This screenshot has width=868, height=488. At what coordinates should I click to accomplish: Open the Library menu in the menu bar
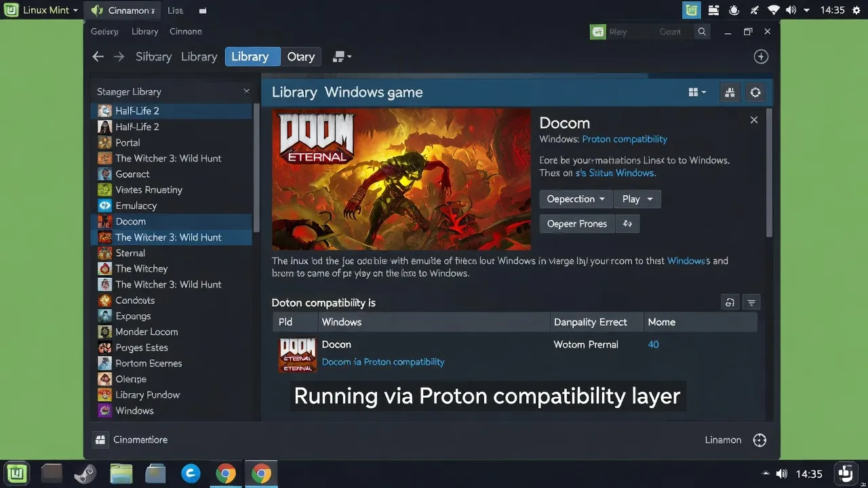[144, 32]
